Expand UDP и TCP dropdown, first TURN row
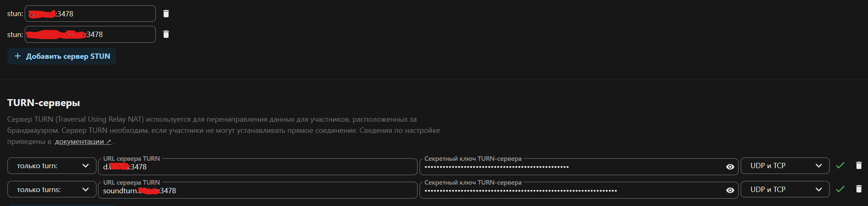 [x=785, y=166]
